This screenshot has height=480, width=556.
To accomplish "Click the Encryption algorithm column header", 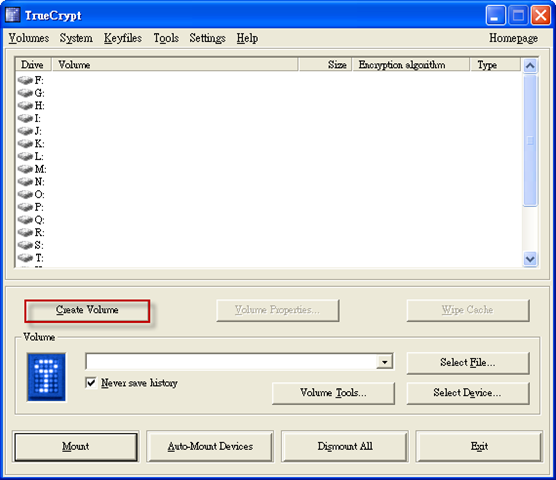I will point(411,65).
